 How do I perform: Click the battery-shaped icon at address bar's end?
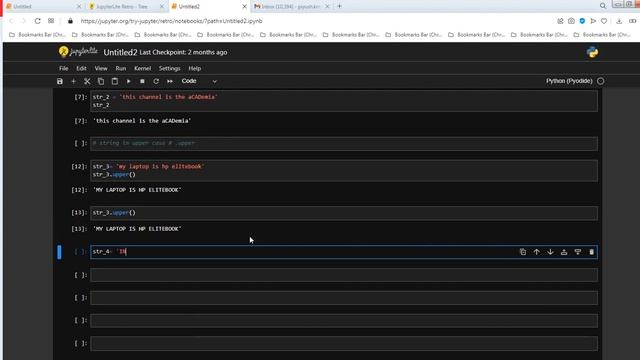tap(633, 21)
